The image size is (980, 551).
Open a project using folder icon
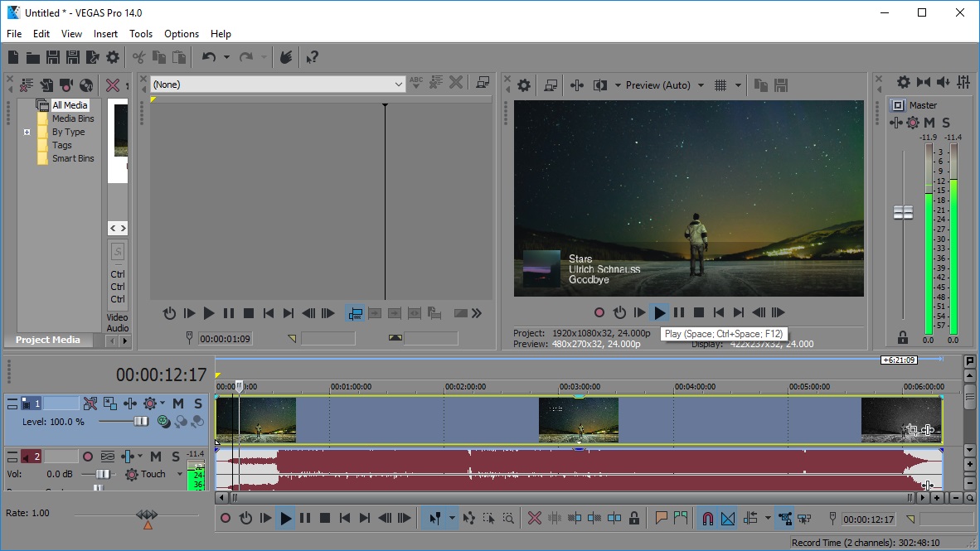pyautogui.click(x=32, y=58)
